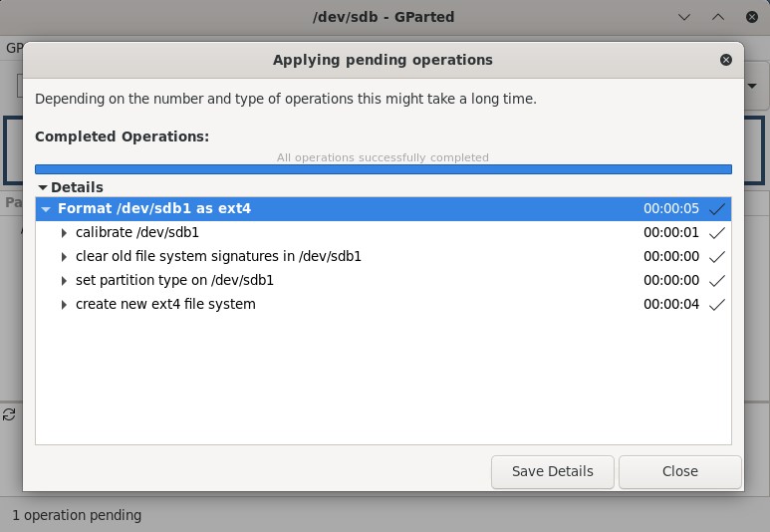
Task: Expand the calibrate /dev/sdb1 step
Action: click(65, 233)
